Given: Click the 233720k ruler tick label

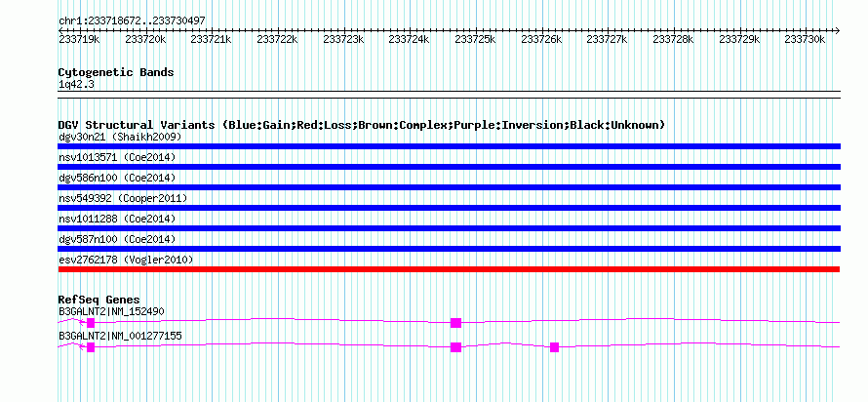Looking at the screenshot, I should tap(145, 39).
